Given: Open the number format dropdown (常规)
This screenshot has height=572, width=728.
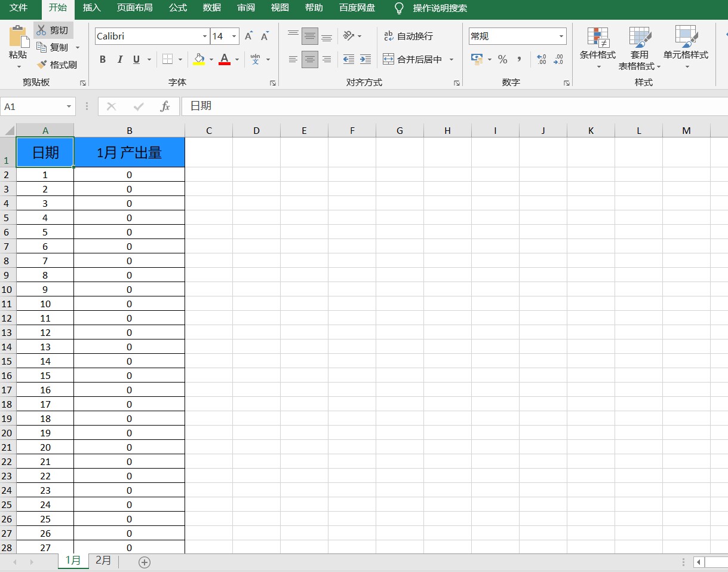Looking at the screenshot, I should 561,36.
